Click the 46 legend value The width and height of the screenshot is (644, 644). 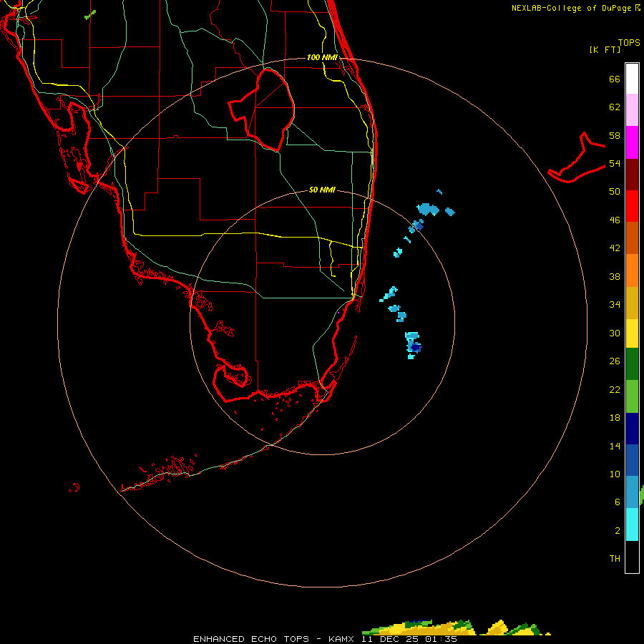point(615,220)
